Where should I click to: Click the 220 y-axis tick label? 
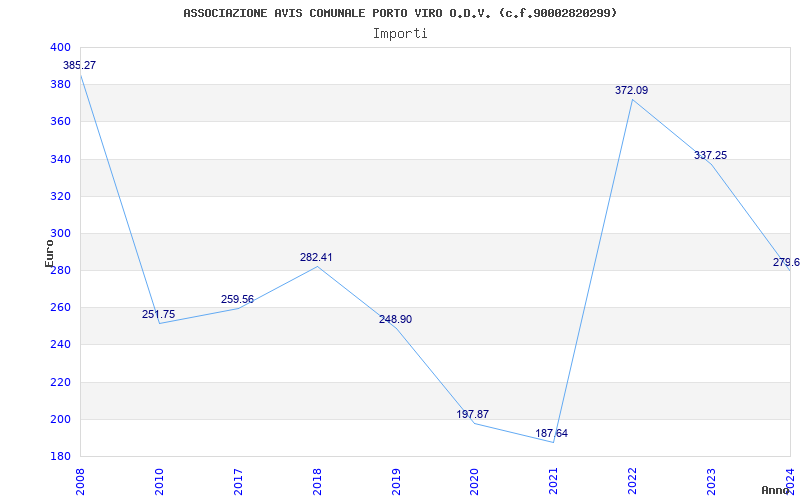60,382
